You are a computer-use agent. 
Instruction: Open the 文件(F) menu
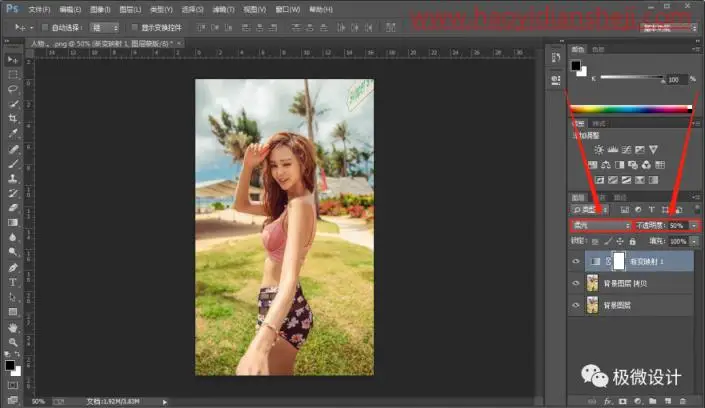tap(39, 9)
